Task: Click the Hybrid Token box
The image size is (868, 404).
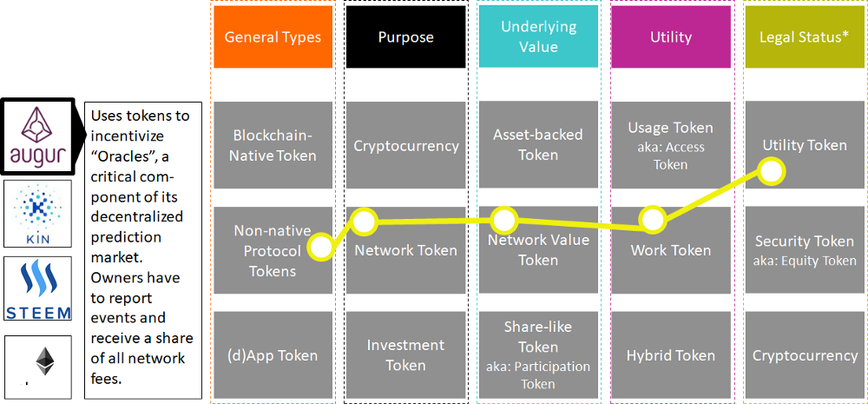Action: click(671, 355)
